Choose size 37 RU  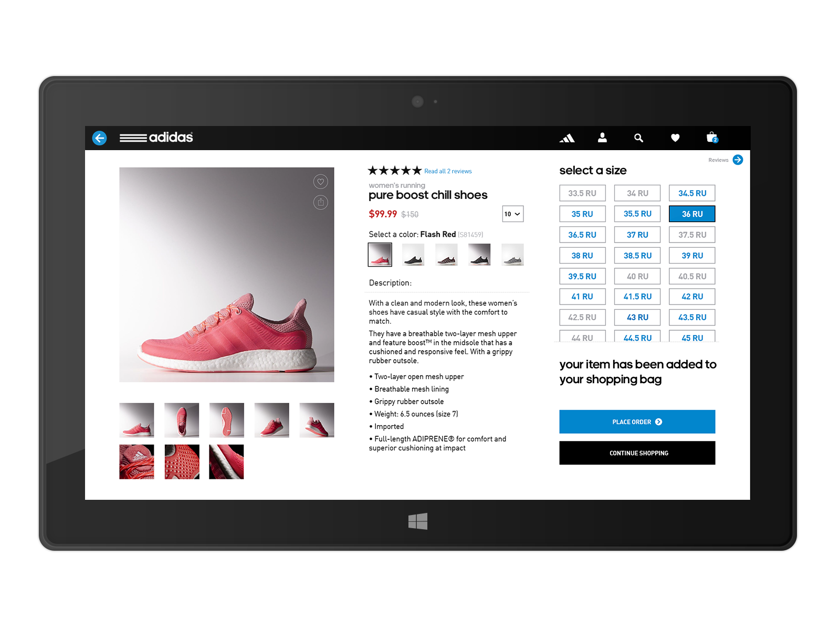(637, 235)
